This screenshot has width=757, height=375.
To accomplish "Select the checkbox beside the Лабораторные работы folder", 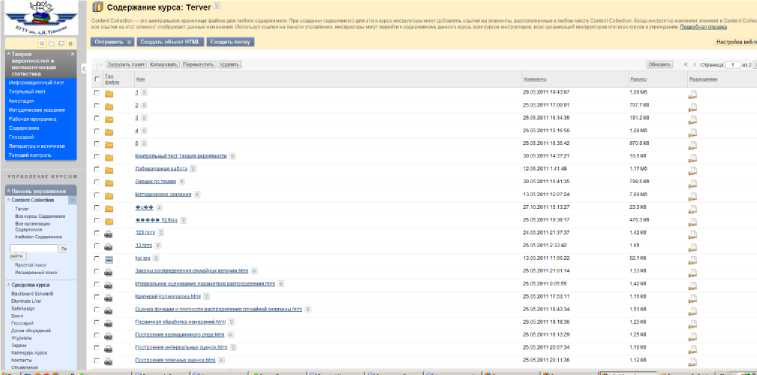I will click(x=97, y=169).
